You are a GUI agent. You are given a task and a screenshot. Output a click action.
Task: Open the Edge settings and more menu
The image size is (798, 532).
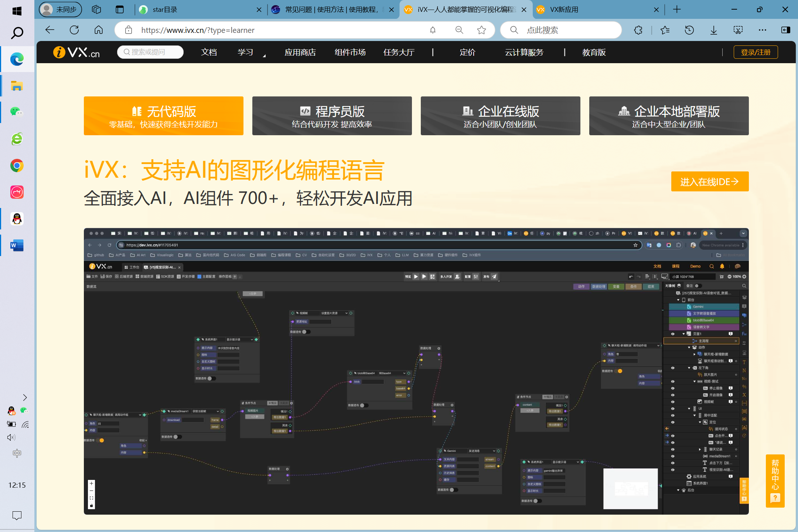coord(762,30)
